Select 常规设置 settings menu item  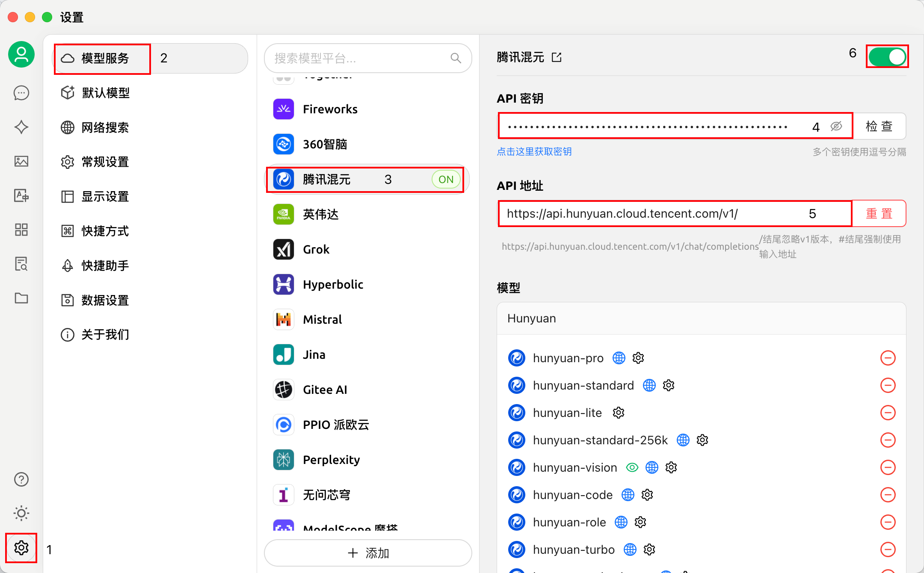pos(150,162)
